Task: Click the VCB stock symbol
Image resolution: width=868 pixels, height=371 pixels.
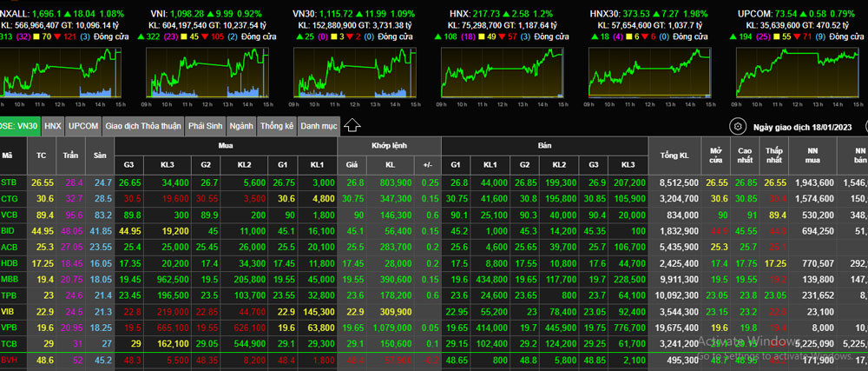Action: click(10, 214)
